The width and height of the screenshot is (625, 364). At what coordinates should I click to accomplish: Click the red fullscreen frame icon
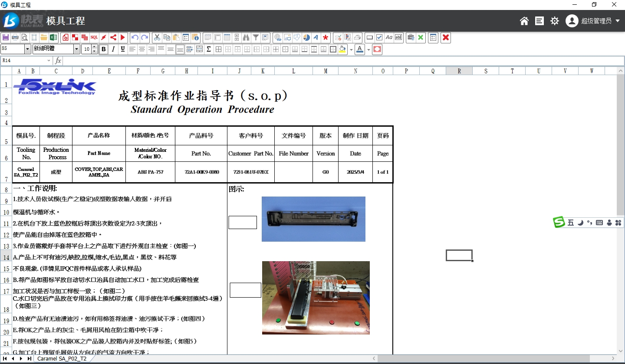click(377, 49)
